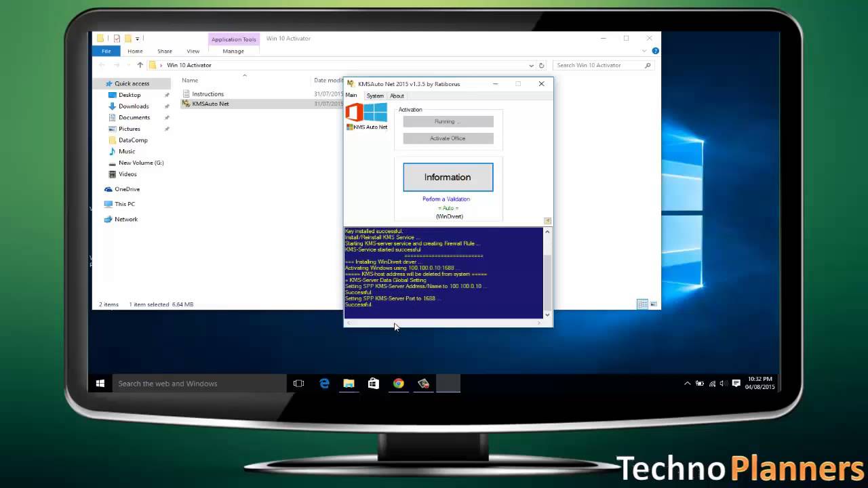Open Desktop in the navigation pane
Image resolution: width=868 pixels, height=488 pixels.
coord(130,95)
